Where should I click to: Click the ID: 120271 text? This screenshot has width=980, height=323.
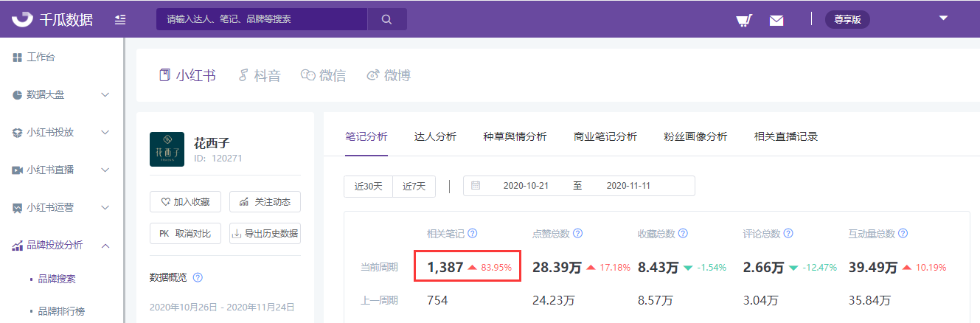click(x=218, y=159)
